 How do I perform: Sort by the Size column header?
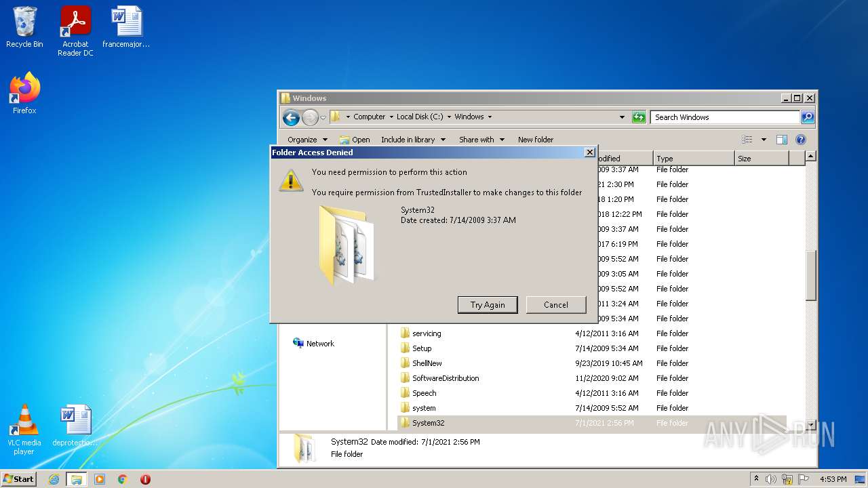point(762,159)
